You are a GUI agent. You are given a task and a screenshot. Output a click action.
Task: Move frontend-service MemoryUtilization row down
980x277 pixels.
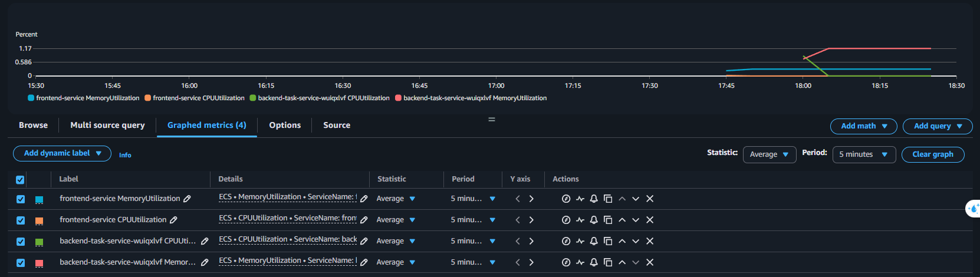coord(636,199)
